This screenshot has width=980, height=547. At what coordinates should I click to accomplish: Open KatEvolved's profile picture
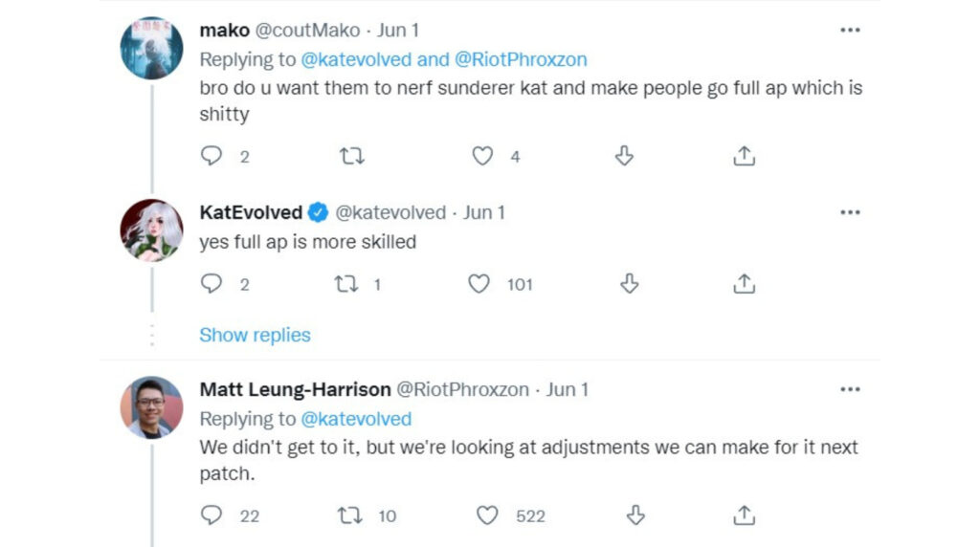click(151, 230)
